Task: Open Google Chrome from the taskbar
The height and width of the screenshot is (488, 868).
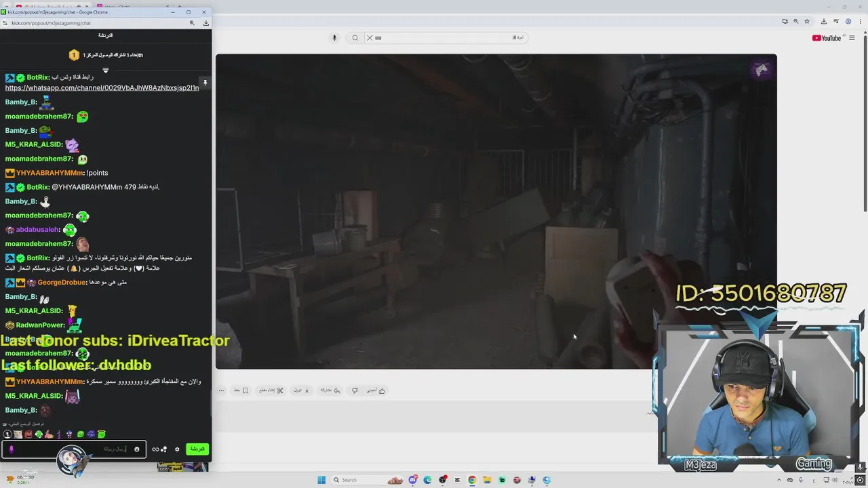Action: (472, 480)
